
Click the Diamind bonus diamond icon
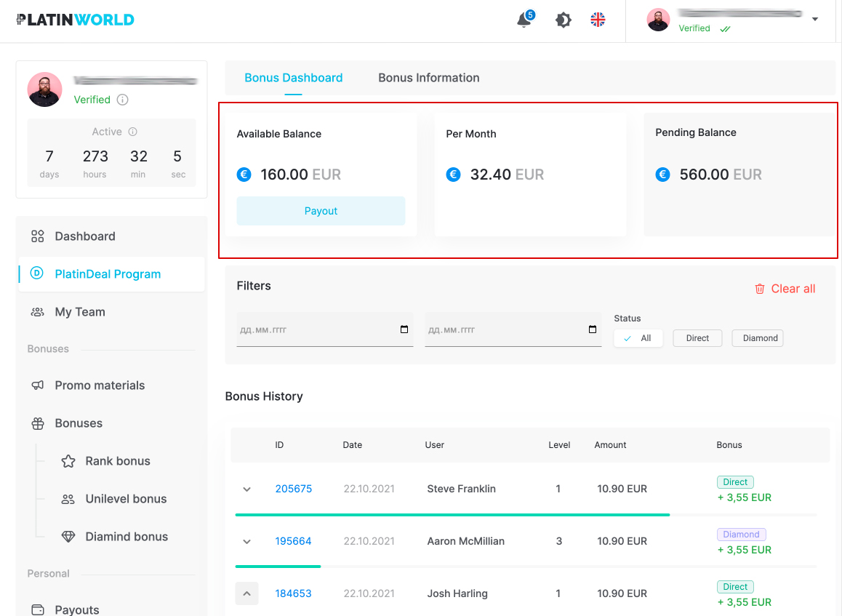pyautogui.click(x=68, y=537)
